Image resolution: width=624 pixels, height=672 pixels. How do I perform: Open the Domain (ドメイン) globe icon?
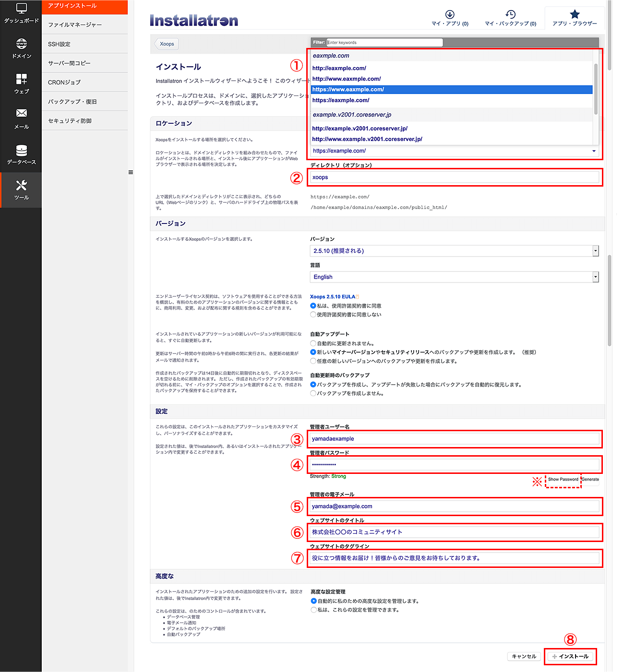(x=21, y=44)
